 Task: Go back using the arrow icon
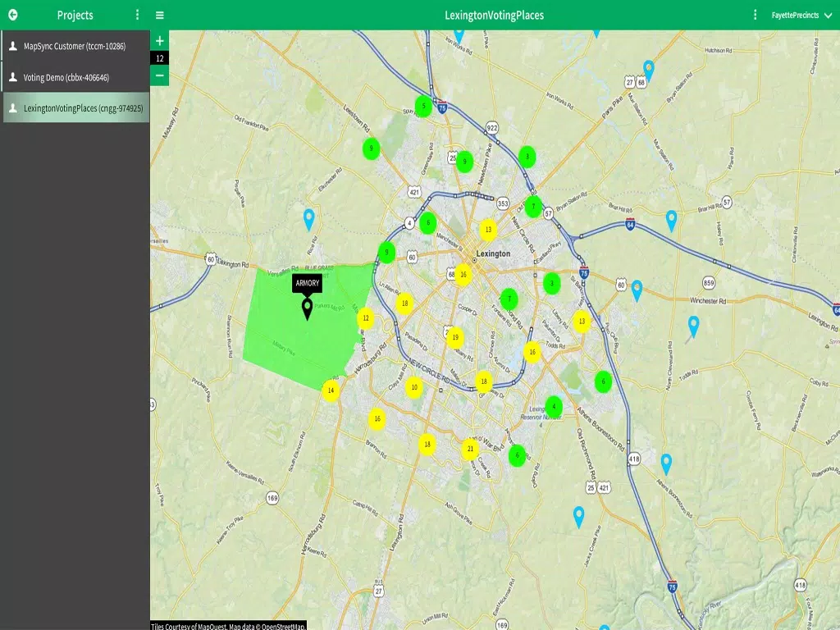coord(13,15)
